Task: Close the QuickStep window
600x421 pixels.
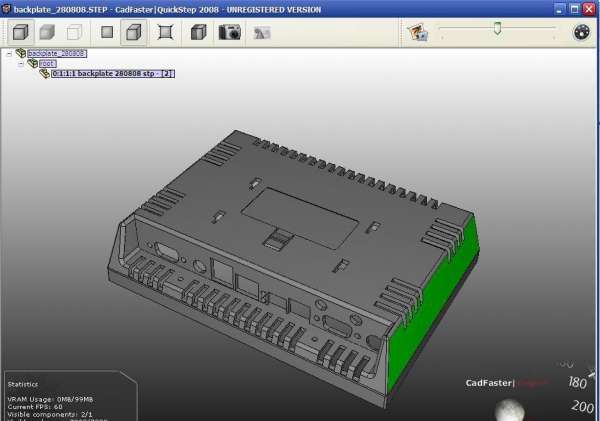Action: point(589,9)
